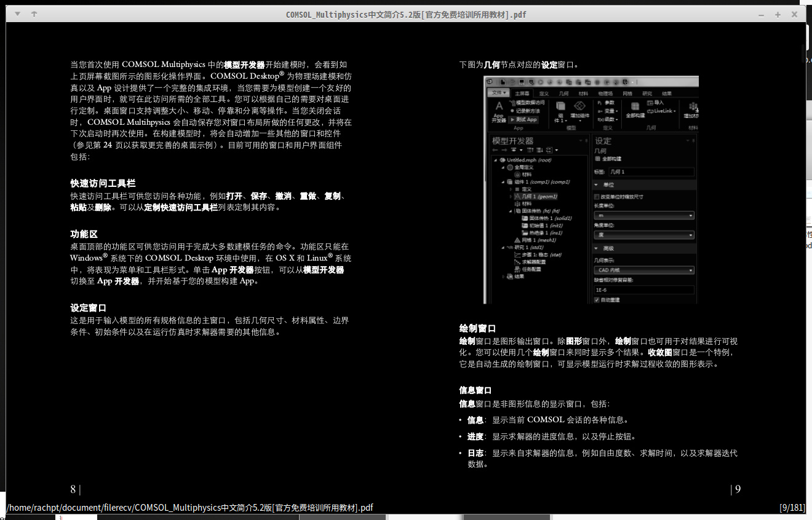
Task: Switch to the 材料 ribbon tab
Action: coord(583,93)
